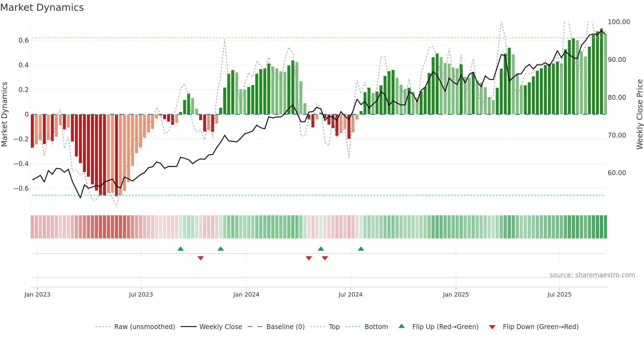Click the −0.4 left-axis tick label
The height and width of the screenshot is (362, 644).
[21, 164]
